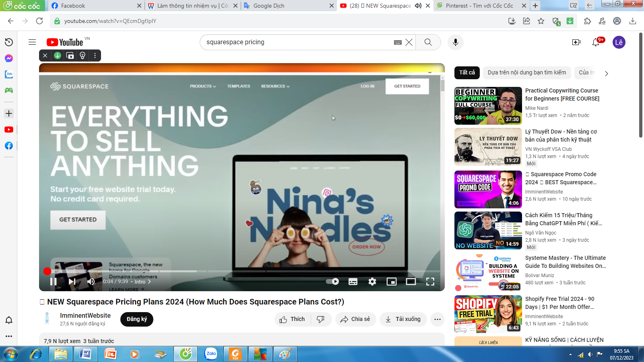Viewport: 644px width, 362px height.
Task: Switch to miniplayer mode
Action: (392, 282)
